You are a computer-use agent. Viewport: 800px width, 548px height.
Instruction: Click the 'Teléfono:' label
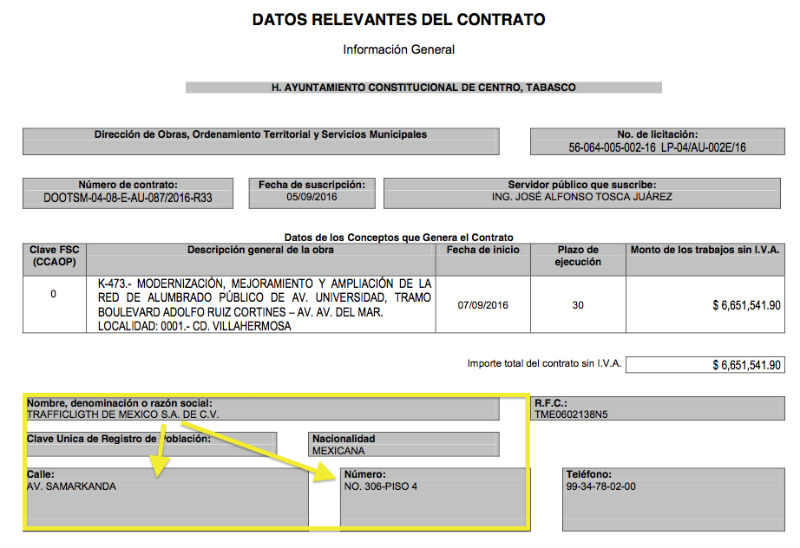(x=589, y=474)
